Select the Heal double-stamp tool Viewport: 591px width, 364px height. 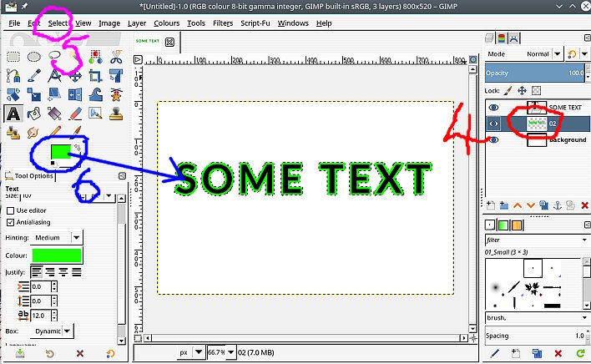tap(13, 132)
